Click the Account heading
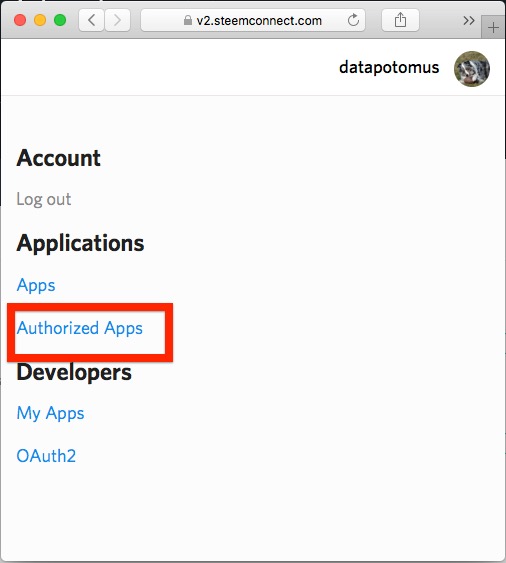This screenshot has height=563, width=506. (x=59, y=158)
